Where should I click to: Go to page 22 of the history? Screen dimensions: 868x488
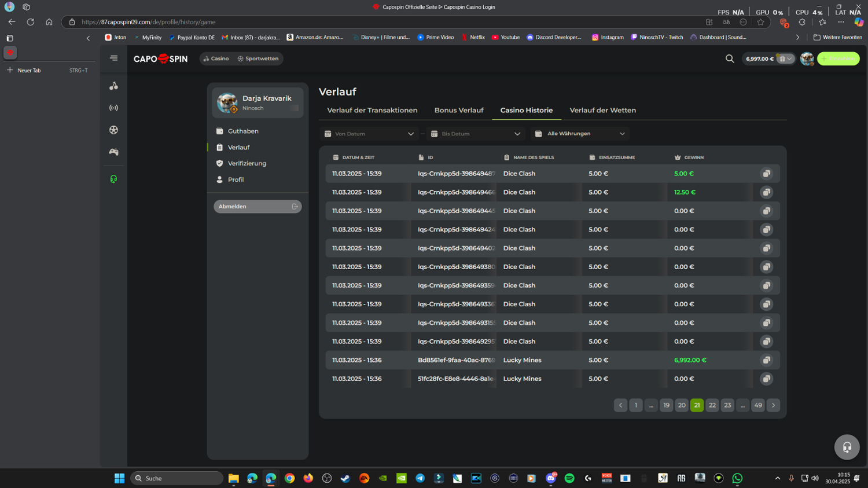712,405
